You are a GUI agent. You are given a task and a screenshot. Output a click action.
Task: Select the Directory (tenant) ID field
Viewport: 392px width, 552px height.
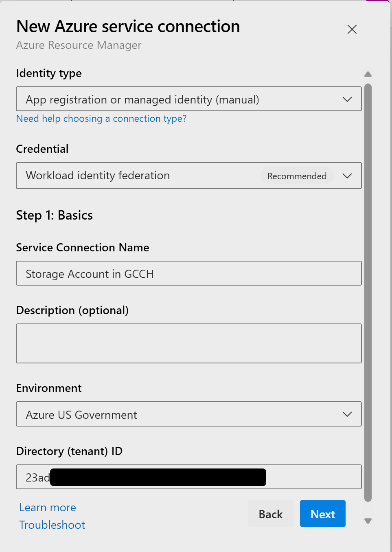coord(189,477)
